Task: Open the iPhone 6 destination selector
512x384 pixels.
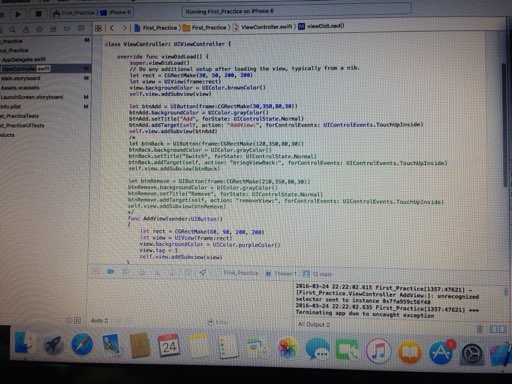Action: pos(116,13)
